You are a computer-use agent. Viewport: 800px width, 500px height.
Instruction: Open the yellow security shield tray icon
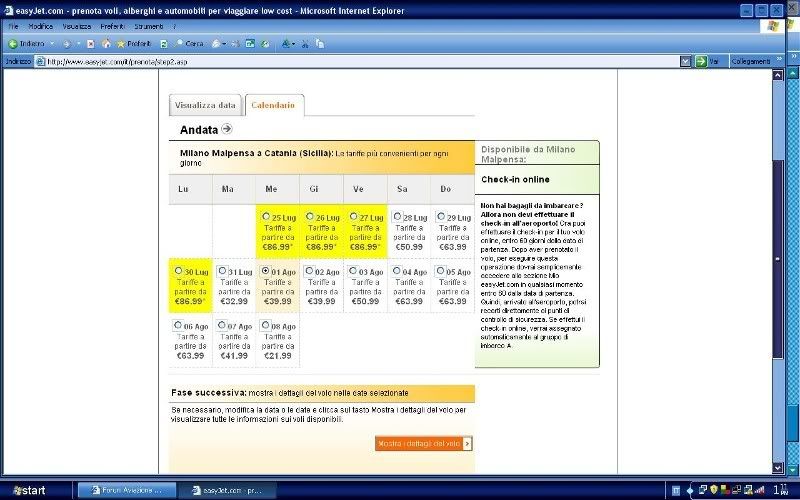(x=714, y=490)
